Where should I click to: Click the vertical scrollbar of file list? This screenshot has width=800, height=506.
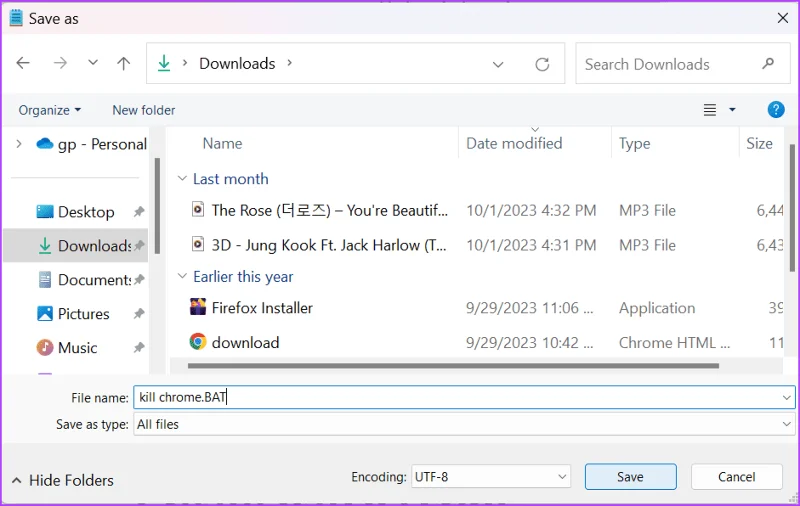[792, 208]
